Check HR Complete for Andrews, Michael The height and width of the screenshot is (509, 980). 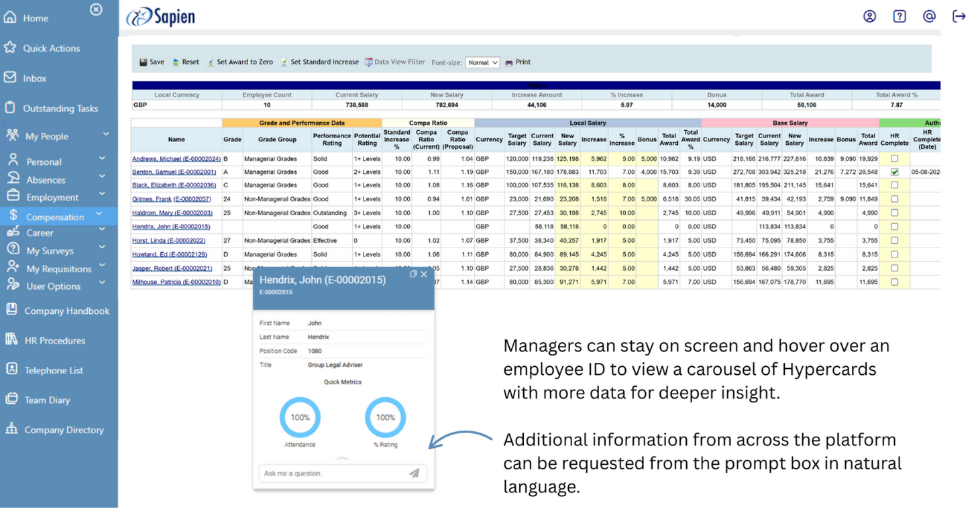[x=894, y=159]
